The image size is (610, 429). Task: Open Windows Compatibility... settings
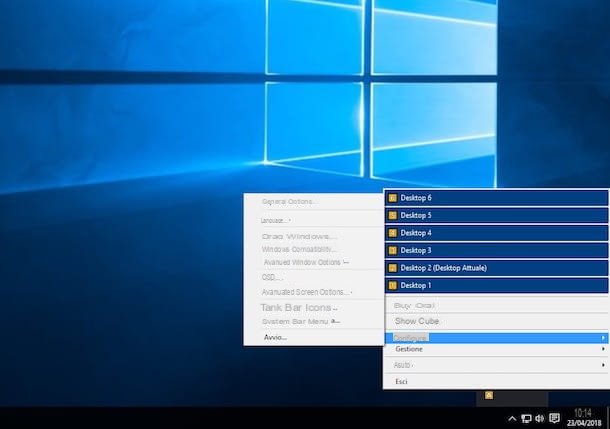coord(314,249)
